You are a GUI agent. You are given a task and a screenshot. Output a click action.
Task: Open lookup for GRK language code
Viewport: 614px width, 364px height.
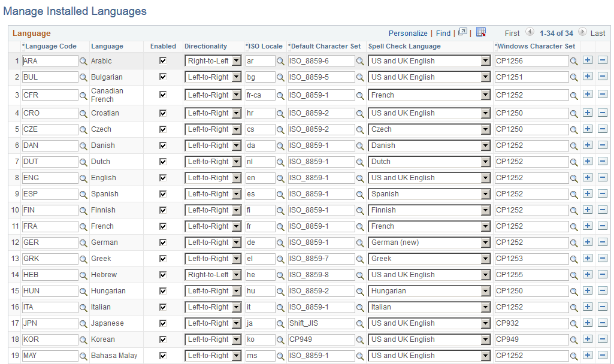coord(83,259)
